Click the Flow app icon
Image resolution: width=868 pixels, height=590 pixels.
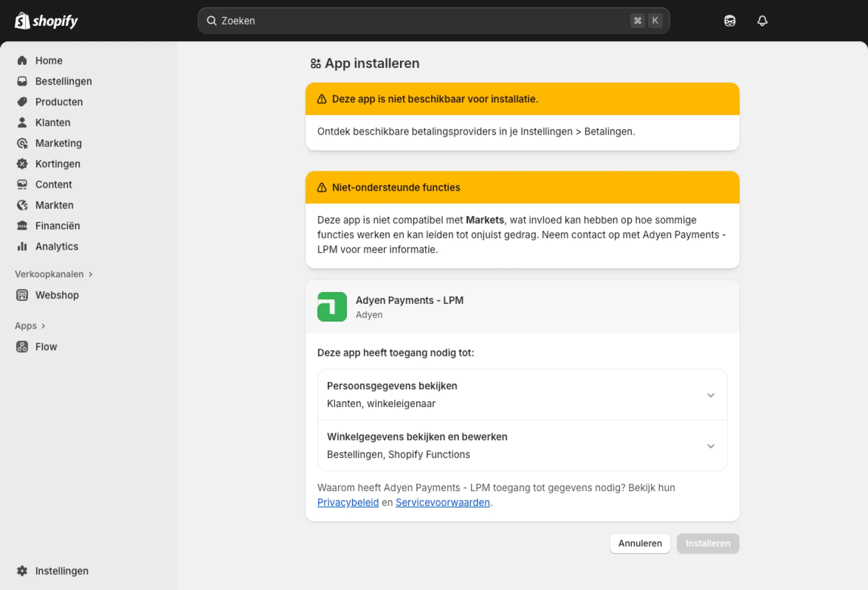22,347
